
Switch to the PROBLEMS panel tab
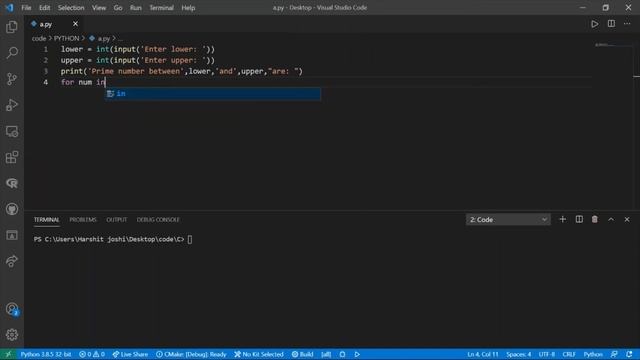(83, 220)
